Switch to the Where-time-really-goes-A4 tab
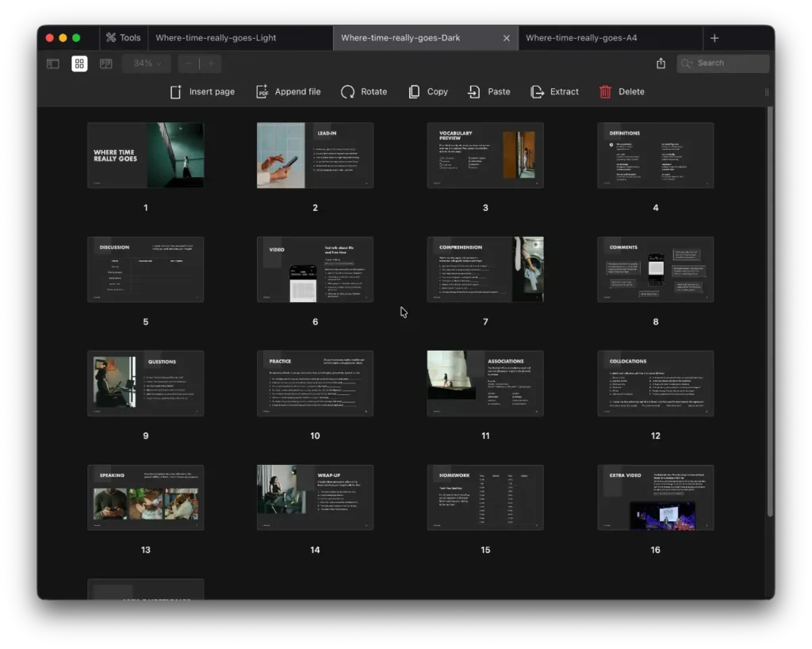Viewport: 812px width, 649px height. [x=580, y=38]
